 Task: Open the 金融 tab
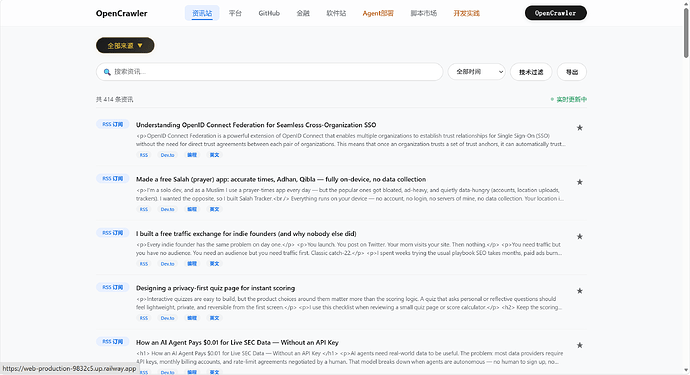[303, 13]
